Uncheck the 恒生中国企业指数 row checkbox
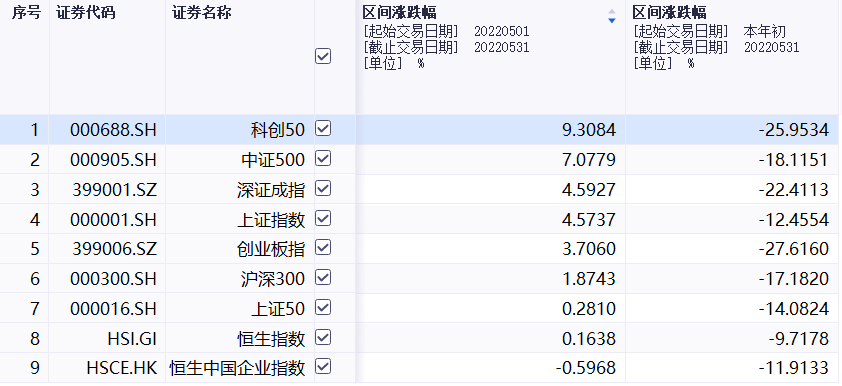 (323, 367)
